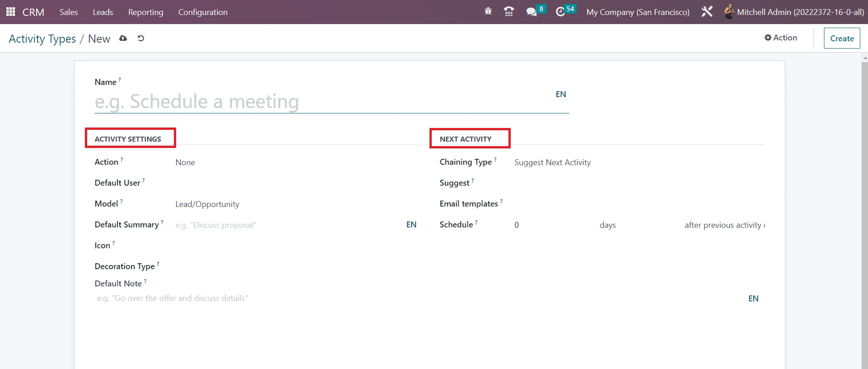Open the Model selection dropdown
Image resolution: width=868 pixels, height=369 pixels.
291,204
